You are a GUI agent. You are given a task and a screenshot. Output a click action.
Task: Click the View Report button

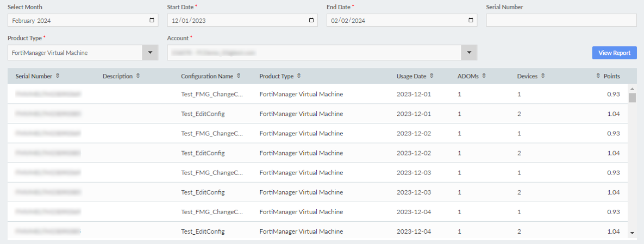614,53
